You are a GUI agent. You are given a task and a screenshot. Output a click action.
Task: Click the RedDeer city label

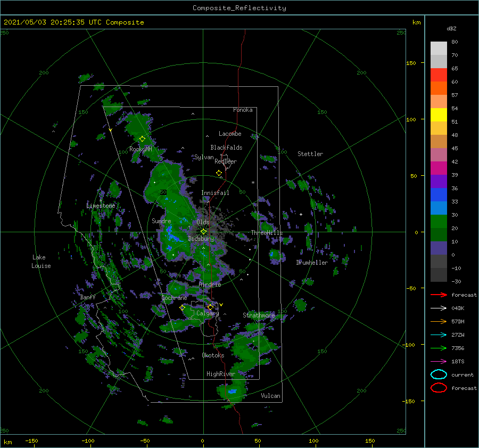coord(226,161)
